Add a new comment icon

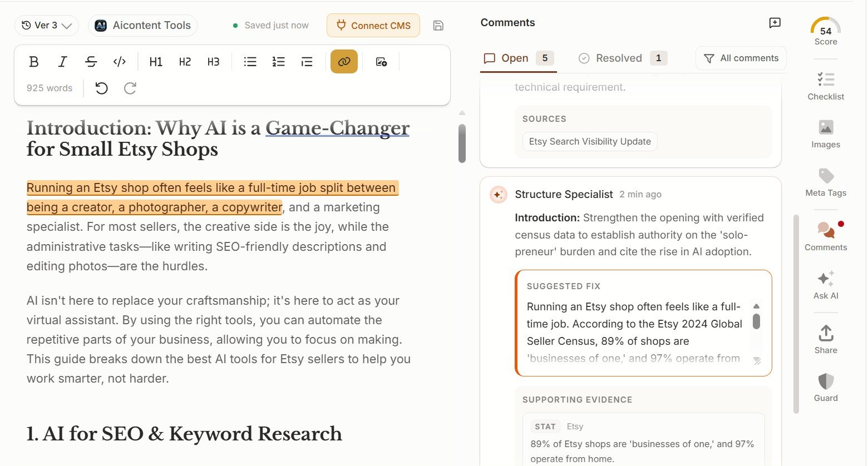coord(775,23)
